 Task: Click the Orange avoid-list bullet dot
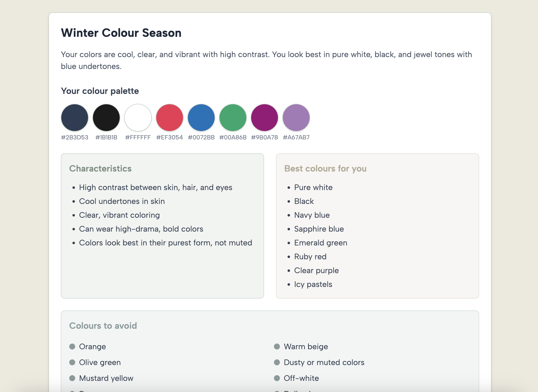point(72,347)
